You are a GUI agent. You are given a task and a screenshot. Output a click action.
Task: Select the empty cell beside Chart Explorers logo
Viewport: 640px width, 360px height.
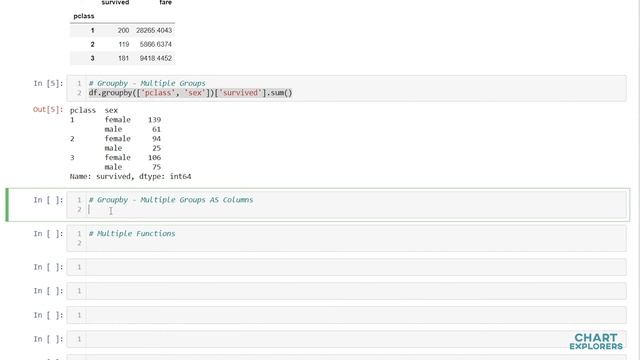coord(346,339)
